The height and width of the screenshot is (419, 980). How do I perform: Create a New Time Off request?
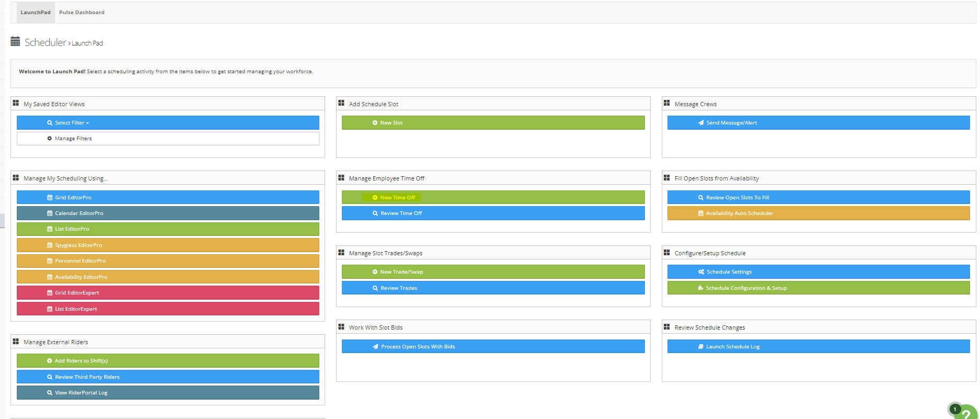coord(493,198)
